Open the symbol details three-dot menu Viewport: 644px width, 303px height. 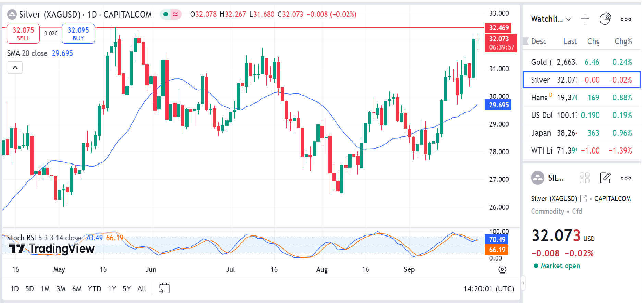coord(626,178)
